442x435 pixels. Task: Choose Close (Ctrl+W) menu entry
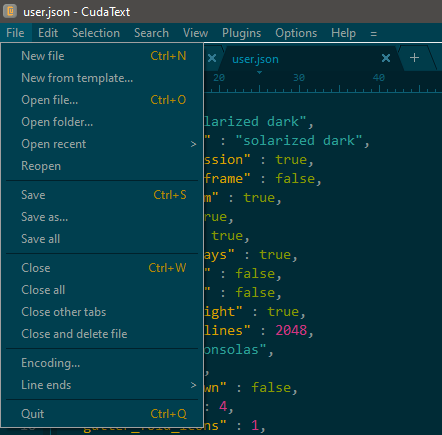(x=102, y=268)
